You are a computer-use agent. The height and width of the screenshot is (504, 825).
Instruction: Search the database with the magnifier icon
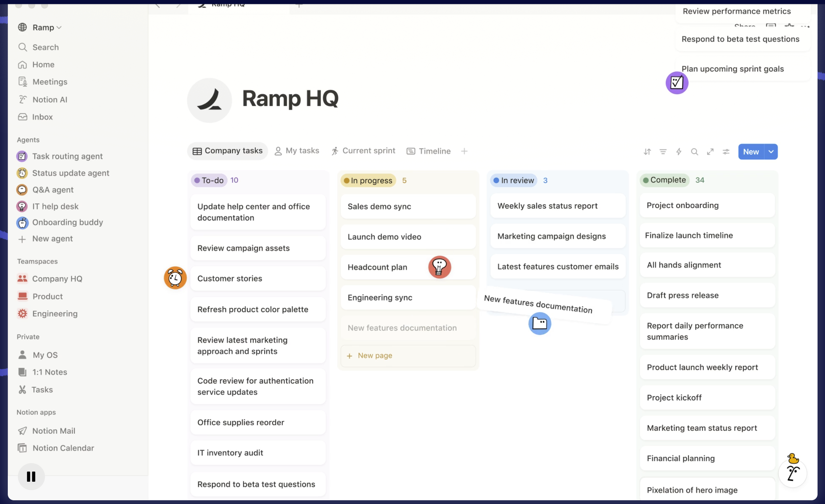[695, 152]
